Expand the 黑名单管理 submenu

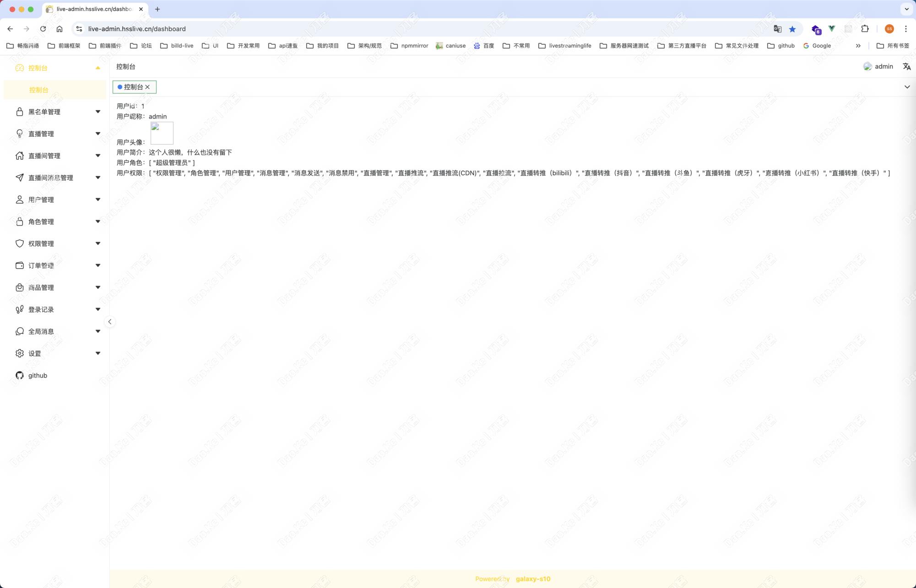point(98,112)
